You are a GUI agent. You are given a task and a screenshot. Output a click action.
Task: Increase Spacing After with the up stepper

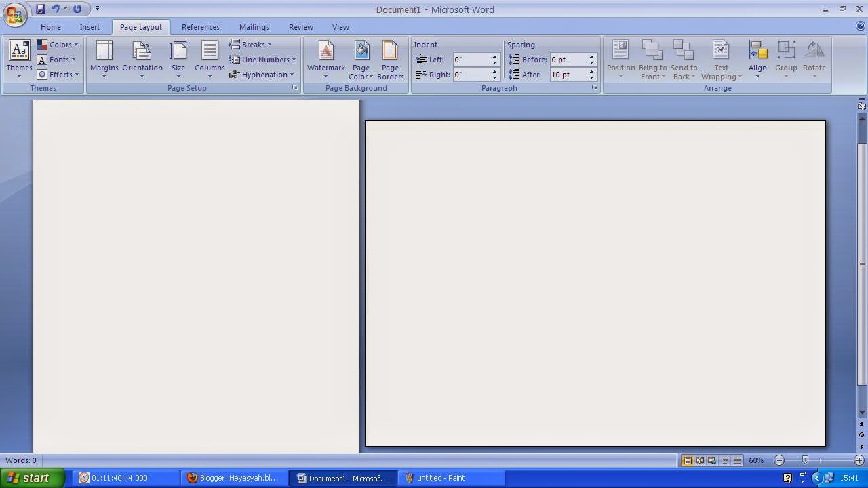(x=591, y=71)
